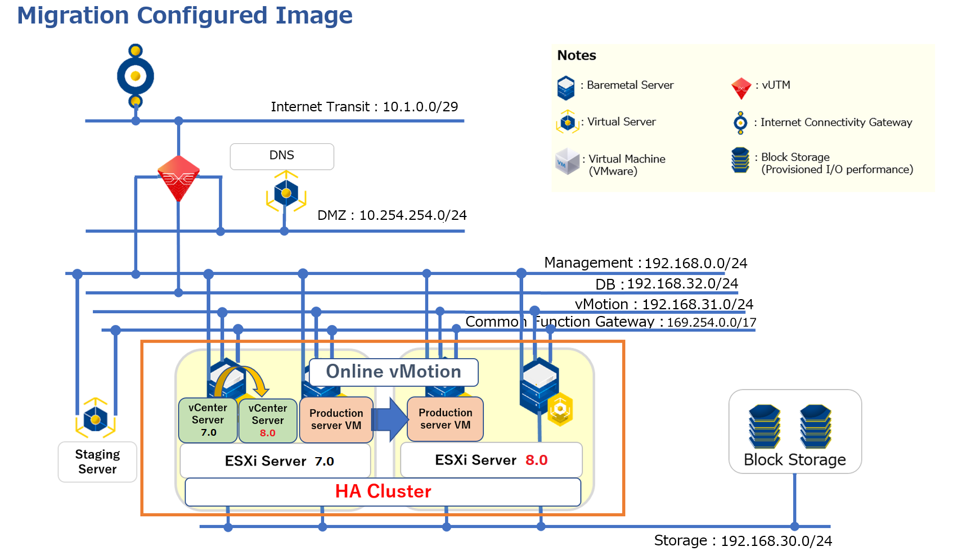980x551 pixels.
Task: Click the Internet Transit 10.1.0.0/29 label
Action: (365, 107)
